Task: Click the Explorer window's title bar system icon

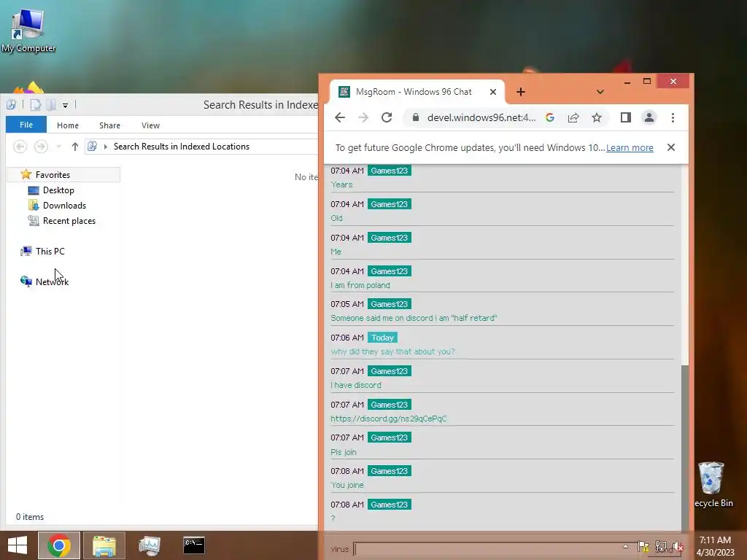Action: pos(12,105)
